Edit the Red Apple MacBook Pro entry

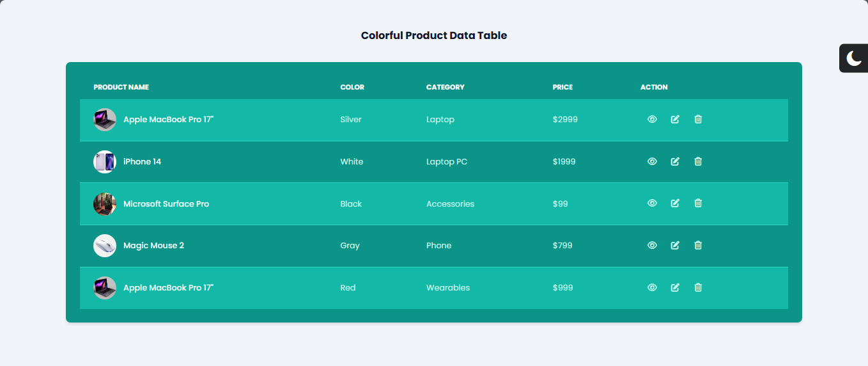point(675,288)
